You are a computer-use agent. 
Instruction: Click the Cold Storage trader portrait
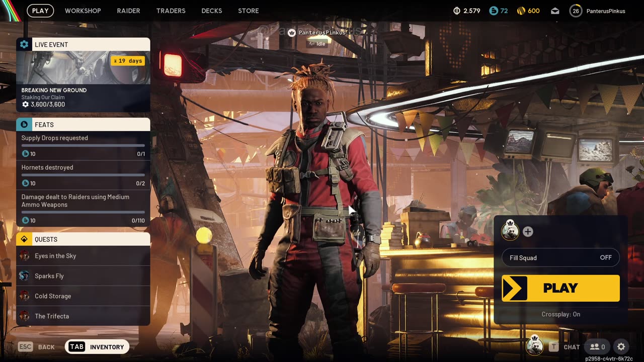click(24, 296)
